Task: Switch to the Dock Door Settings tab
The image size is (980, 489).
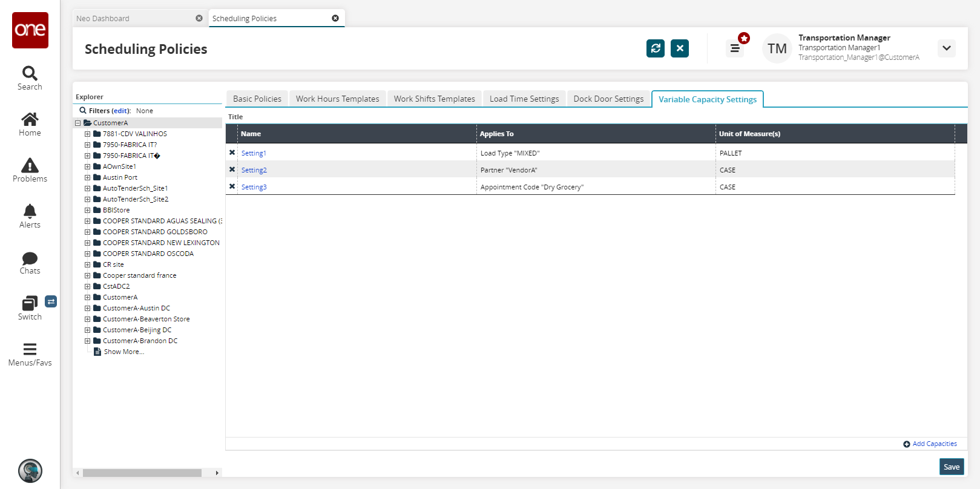Action: pyautogui.click(x=608, y=99)
